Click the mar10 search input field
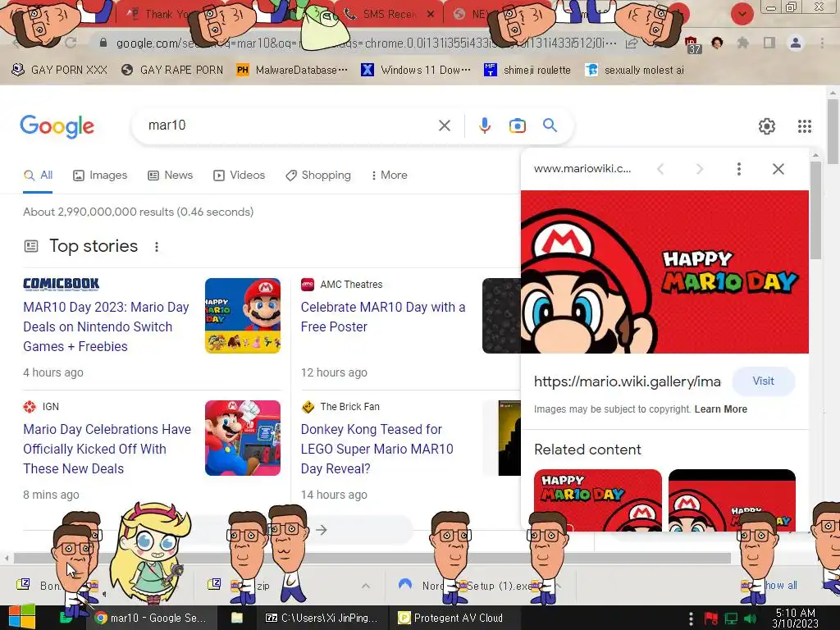Screen dimensions: 840x630 [x=290, y=126]
